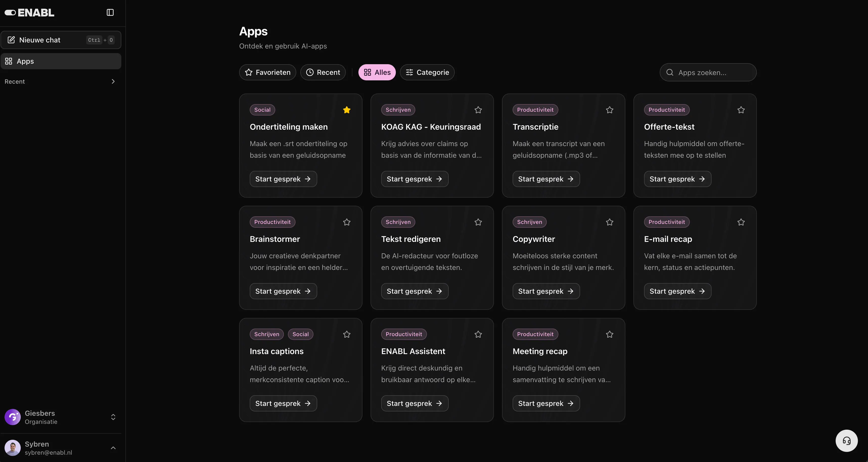The image size is (868, 462).
Task: Switch to the Favorieten tab
Action: pos(267,73)
